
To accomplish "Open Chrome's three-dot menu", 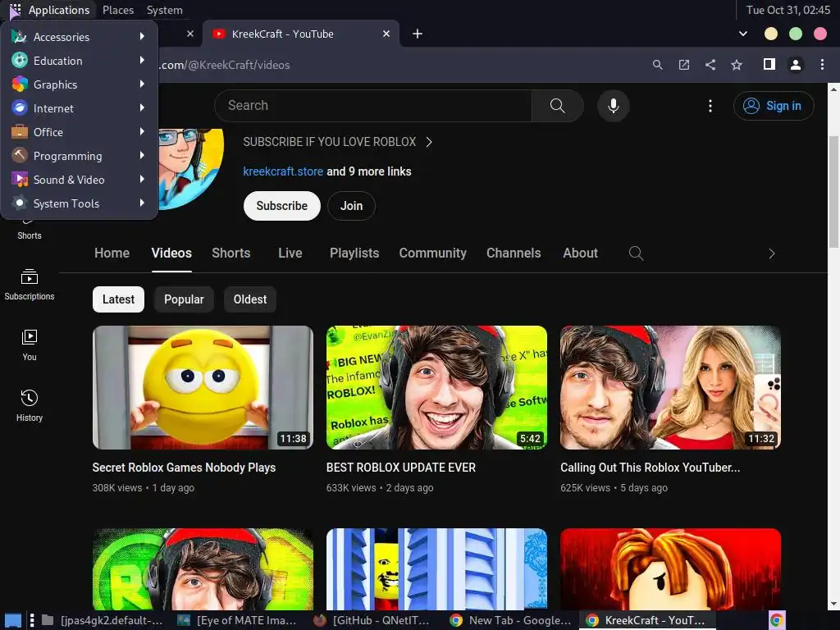I will [822, 65].
